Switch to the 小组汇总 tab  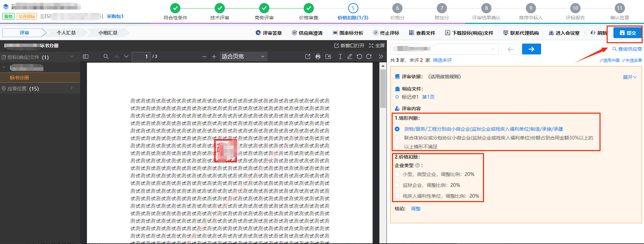108,33
